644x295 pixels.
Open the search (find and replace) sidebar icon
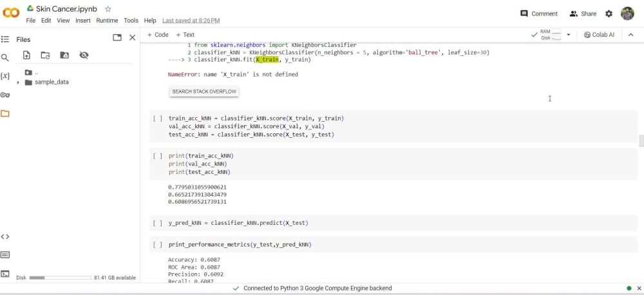pyautogui.click(x=5, y=57)
